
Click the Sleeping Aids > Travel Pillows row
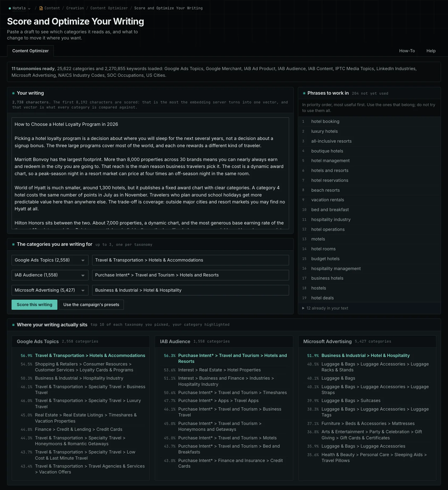[x=369, y=458]
